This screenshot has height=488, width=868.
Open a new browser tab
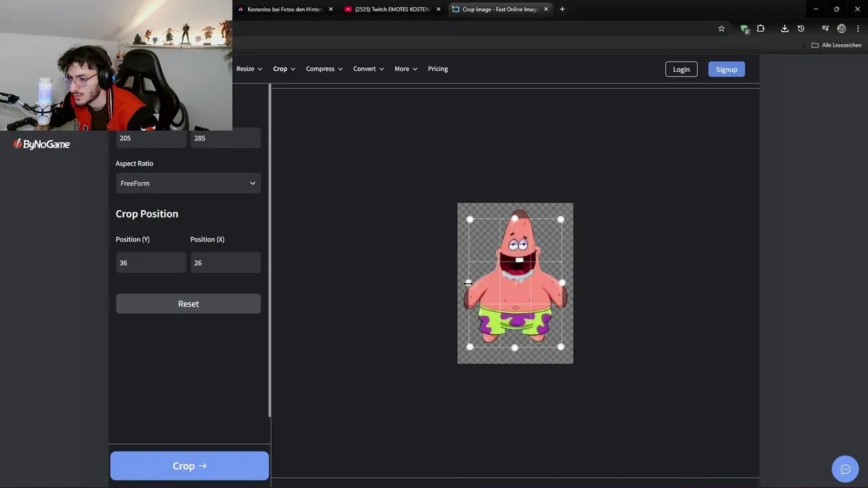562,9
